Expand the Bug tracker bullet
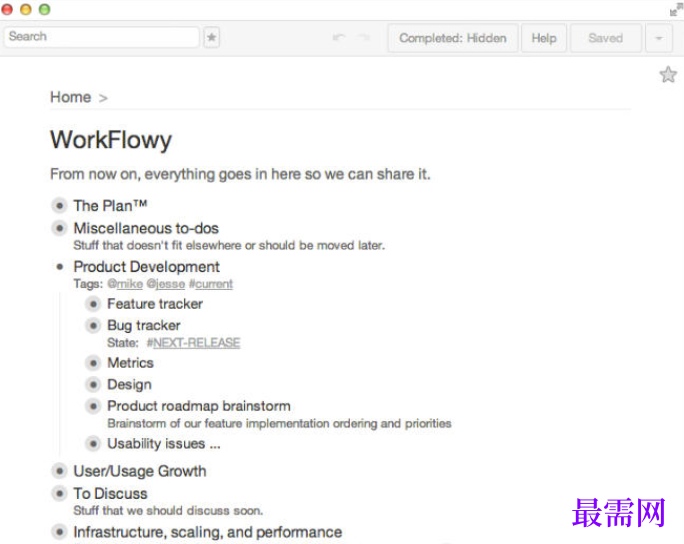The image size is (684, 544). click(x=93, y=325)
